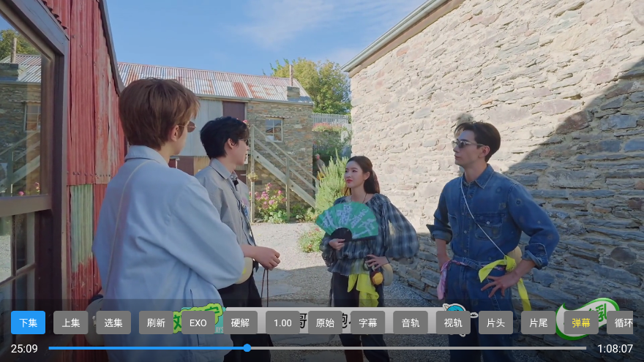Click the total duration 1:08:07
Image resolution: width=644 pixels, height=362 pixels.
click(x=615, y=348)
